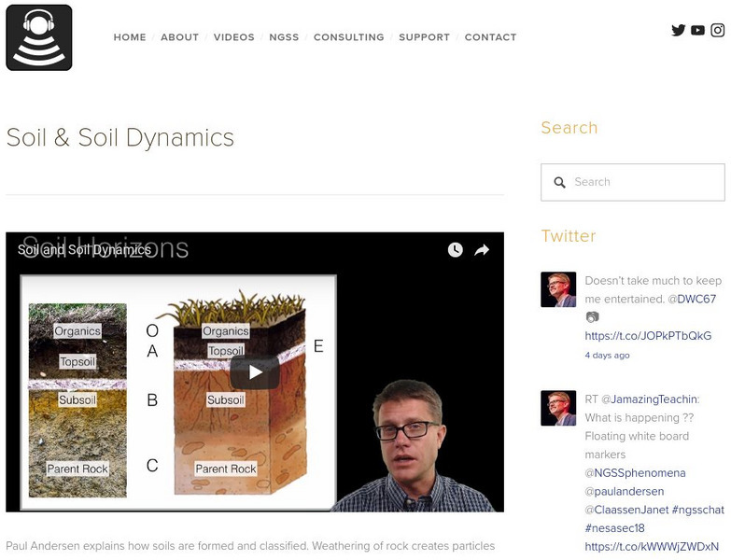Screen dimensions: 731x560
Task: Click the magnifying glass search icon
Action: point(559,182)
